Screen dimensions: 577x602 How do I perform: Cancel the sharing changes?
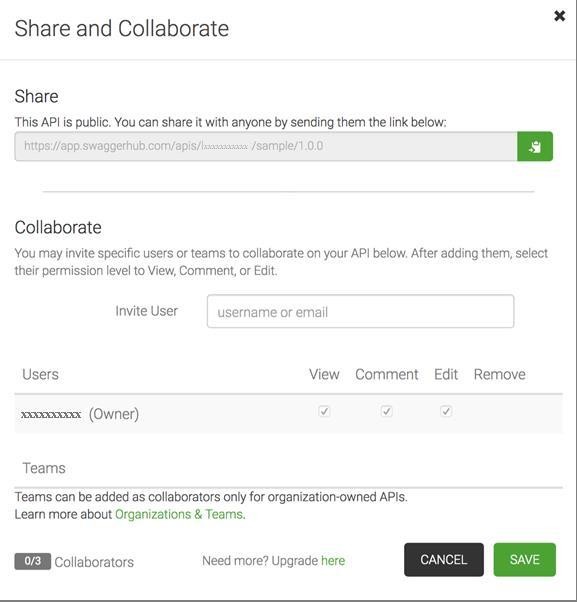click(x=444, y=560)
